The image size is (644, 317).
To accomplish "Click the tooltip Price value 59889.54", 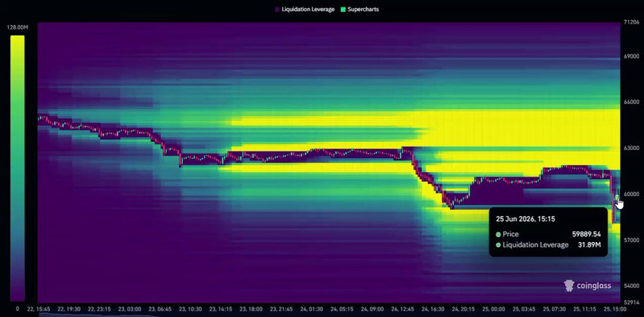I will coord(587,235).
